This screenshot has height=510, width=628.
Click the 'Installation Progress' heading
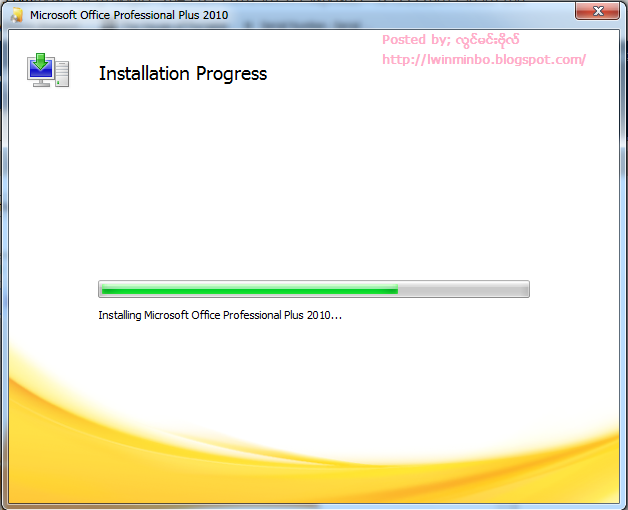pos(183,74)
